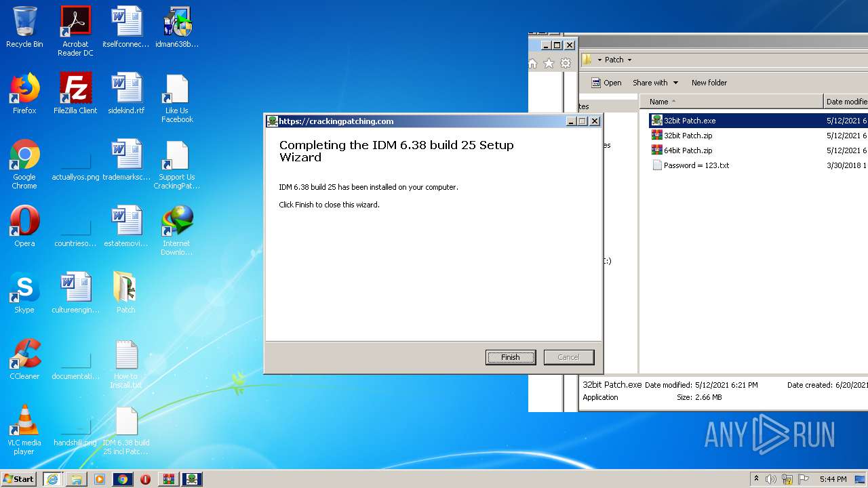Expand the arrow before Patch in address bar
The height and width of the screenshot is (488, 868).
[x=599, y=60]
